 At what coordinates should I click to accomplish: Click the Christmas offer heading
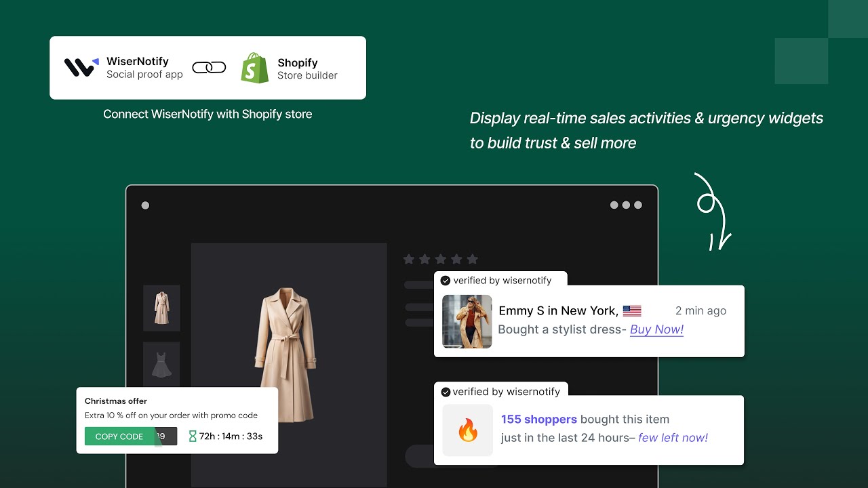116,401
